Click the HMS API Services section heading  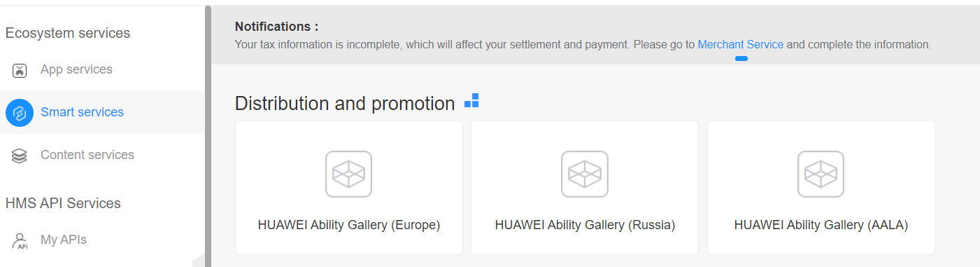63,203
